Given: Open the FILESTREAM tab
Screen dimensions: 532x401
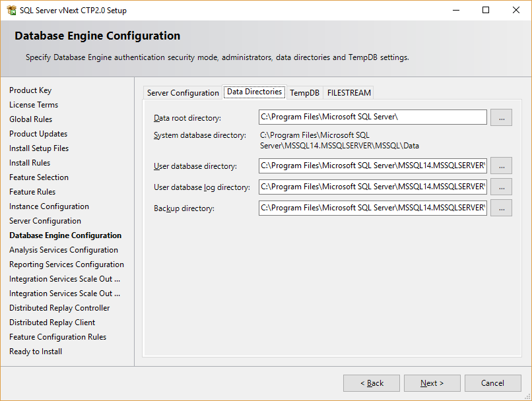Looking at the screenshot, I should coord(349,93).
